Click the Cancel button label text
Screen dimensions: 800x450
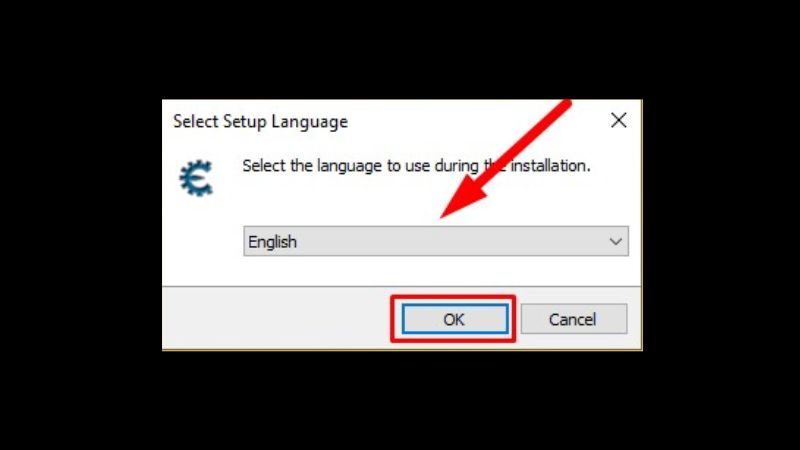click(x=572, y=320)
